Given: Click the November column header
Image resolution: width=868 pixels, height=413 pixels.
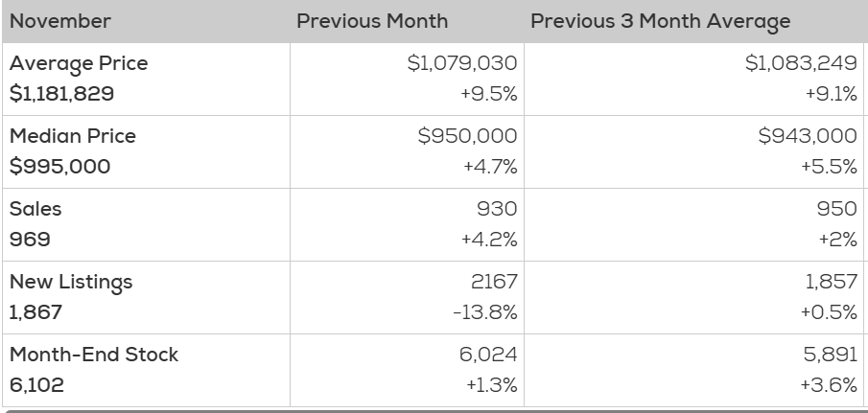Looking at the screenshot, I should (x=59, y=20).
